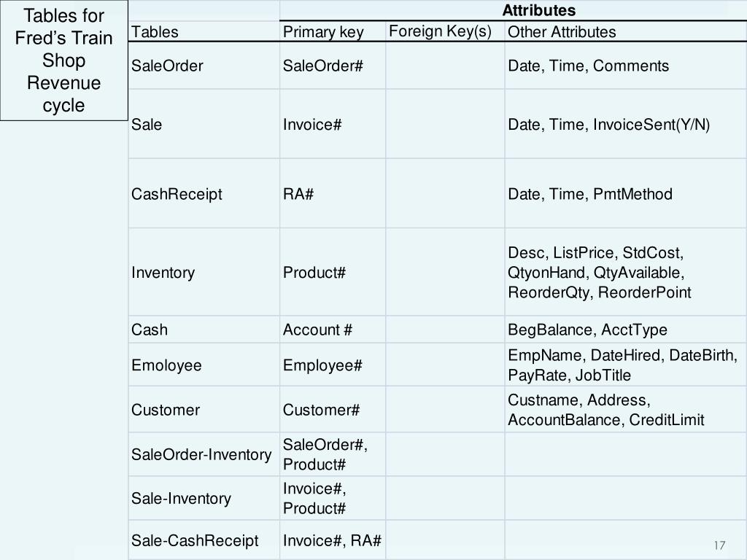
Task: Select the CashReceipt table name cell
Action: tap(177, 194)
